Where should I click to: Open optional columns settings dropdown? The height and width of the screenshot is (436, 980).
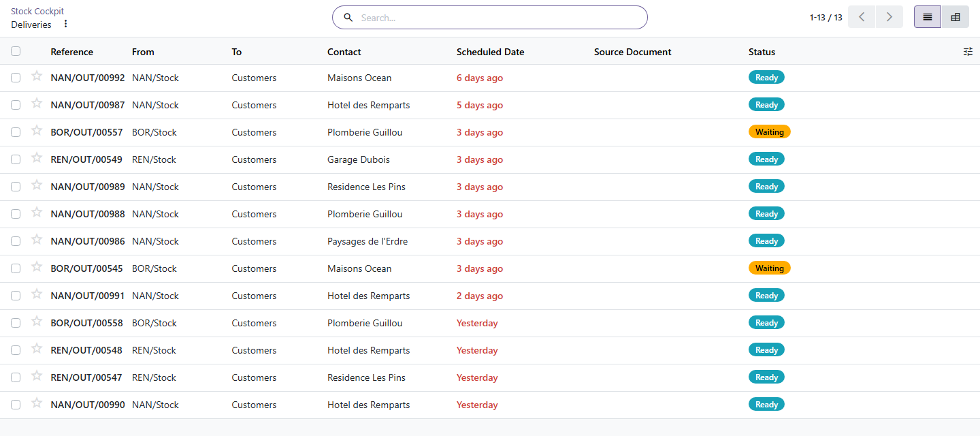tap(968, 52)
